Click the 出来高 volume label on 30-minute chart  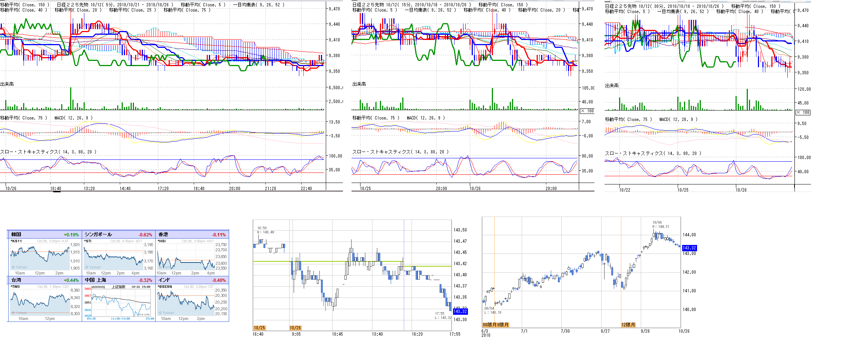click(x=612, y=86)
